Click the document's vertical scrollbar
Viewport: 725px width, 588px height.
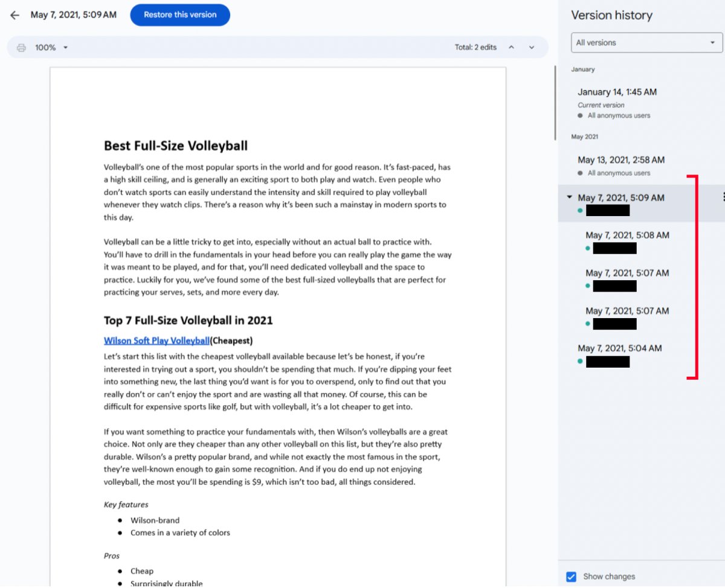pyautogui.click(x=555, y=103)
